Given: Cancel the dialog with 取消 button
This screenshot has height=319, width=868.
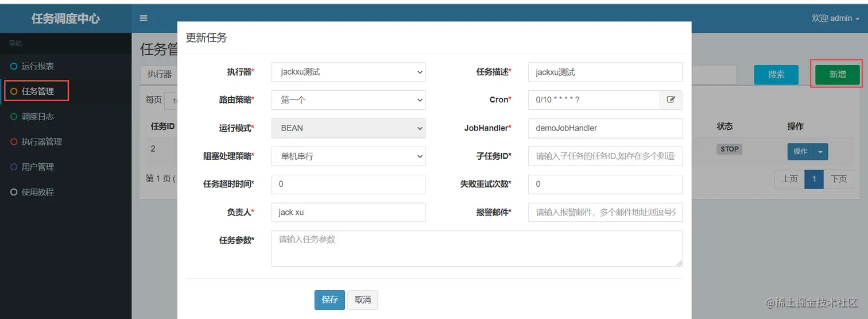Looking at the screenshot, I should (x=363, y=300).
